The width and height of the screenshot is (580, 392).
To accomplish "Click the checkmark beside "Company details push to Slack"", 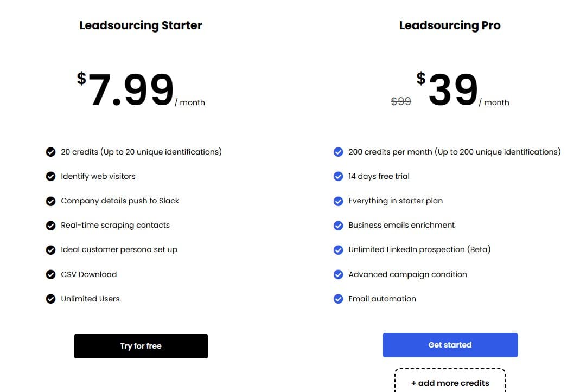I will [x=50, y=201].
